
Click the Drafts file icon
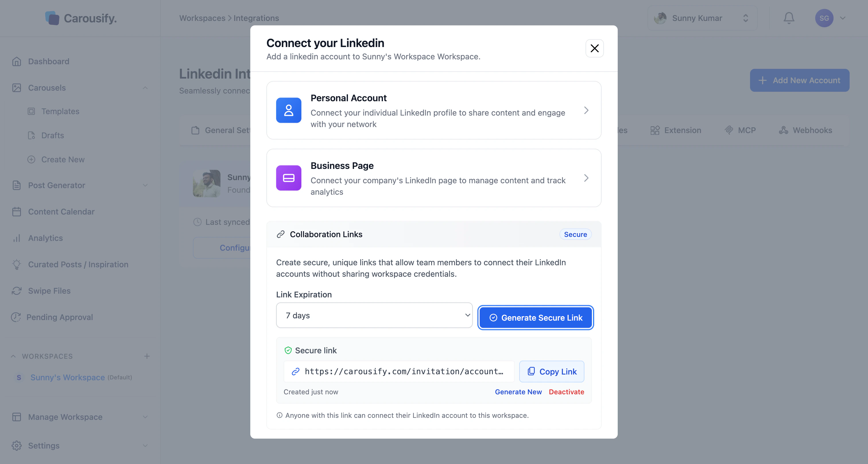(31, 135)
